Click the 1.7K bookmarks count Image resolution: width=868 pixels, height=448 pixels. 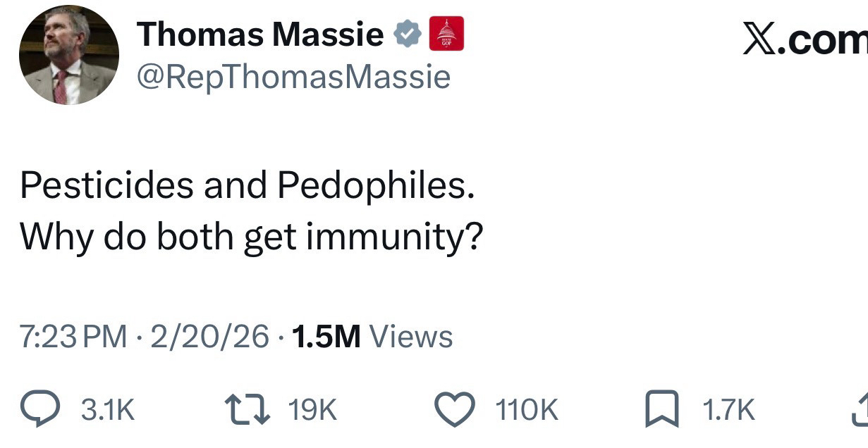[x=728, y=410]
